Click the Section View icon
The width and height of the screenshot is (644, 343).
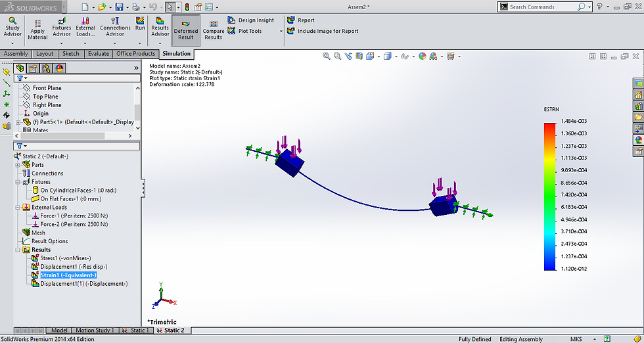359,57
